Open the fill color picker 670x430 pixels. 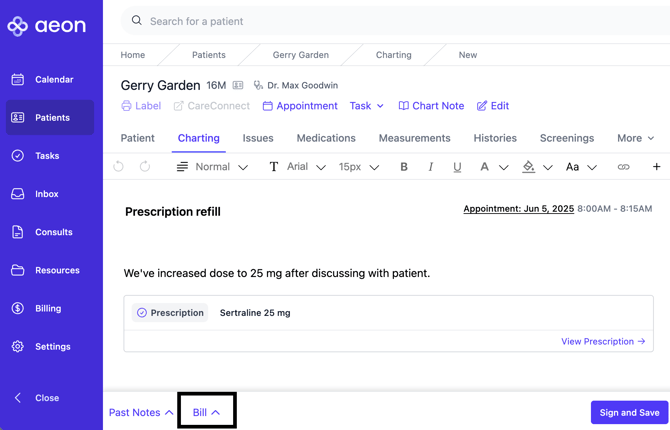tap(529, 167)
